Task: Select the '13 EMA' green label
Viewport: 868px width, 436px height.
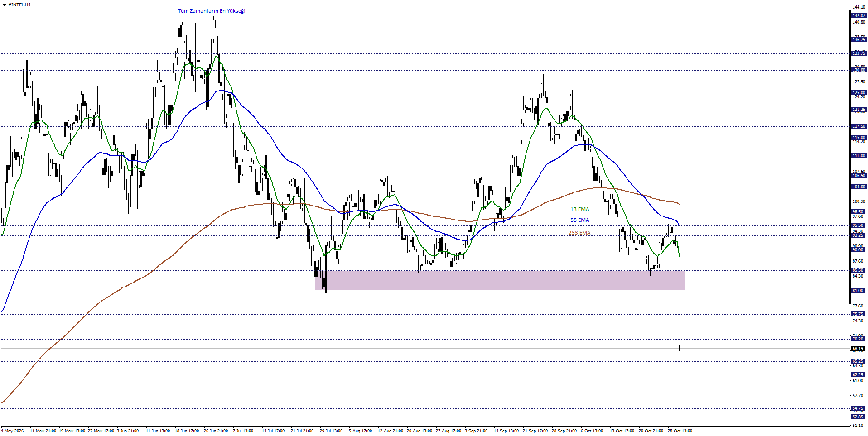Action: (580, 209)
